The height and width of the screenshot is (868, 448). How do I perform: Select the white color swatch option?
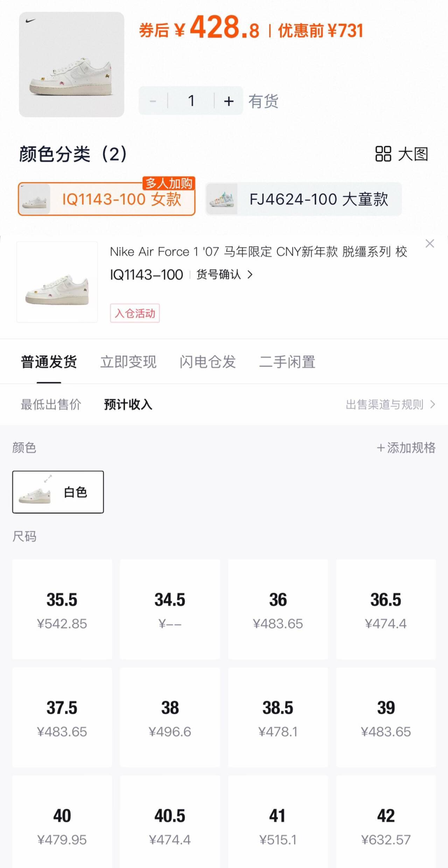tap(58, 492)
